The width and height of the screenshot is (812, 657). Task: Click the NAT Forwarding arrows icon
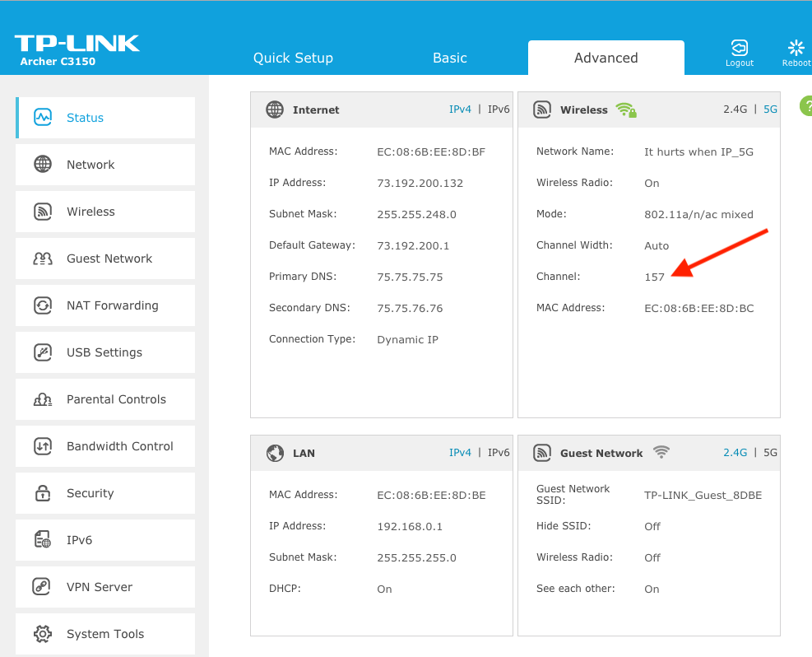click(43, 305)
